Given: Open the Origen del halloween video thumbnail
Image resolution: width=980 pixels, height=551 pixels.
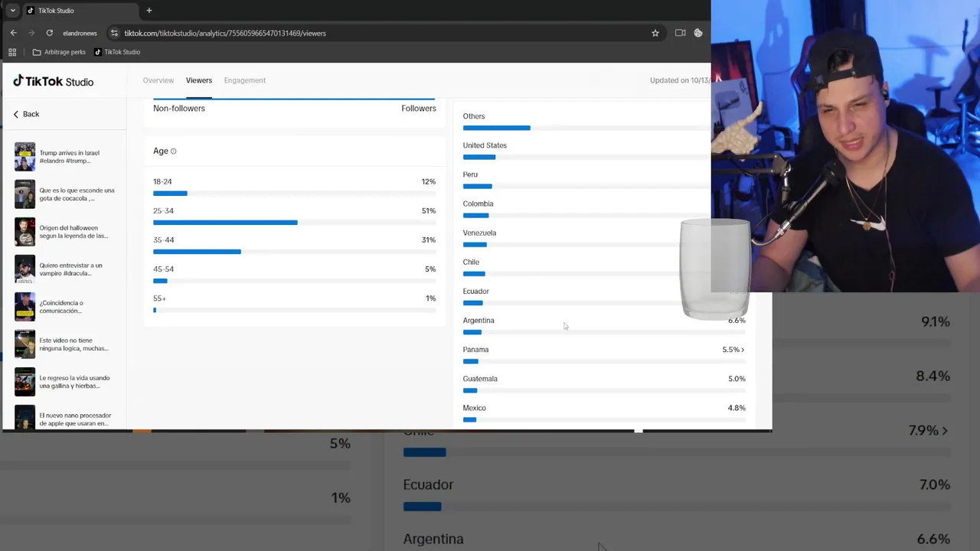Looking at the screenshot, I should 24,232.
